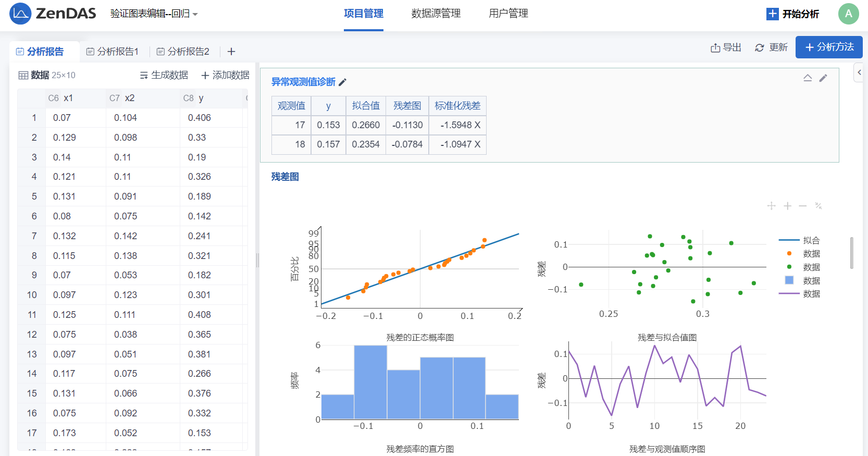Edit title 异常观测值诊断 with pencil icon
Image resolution: width=868 pixels, height=456 pixels.
[x=343, y=82]
